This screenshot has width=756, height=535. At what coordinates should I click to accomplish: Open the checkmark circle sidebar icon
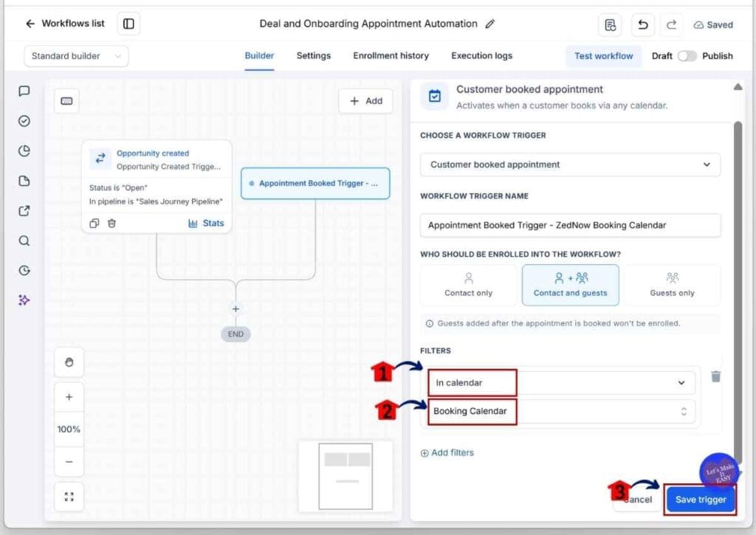(x=24, y=121)
